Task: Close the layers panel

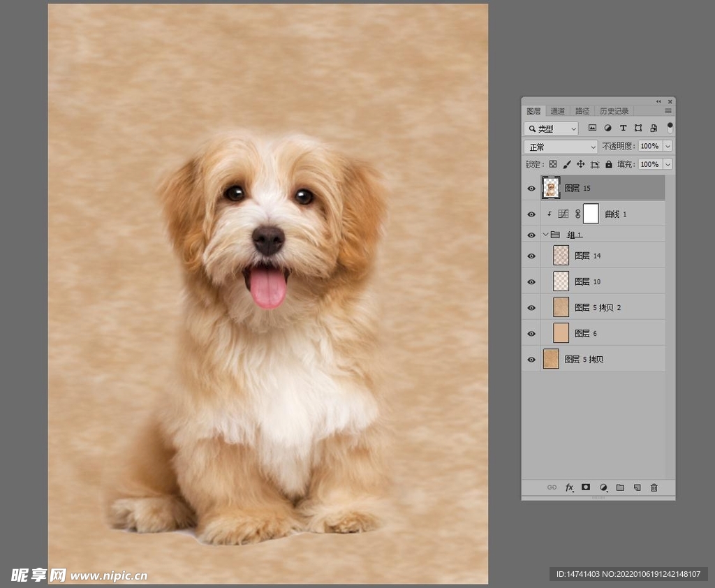Action: tap(670, 101)
